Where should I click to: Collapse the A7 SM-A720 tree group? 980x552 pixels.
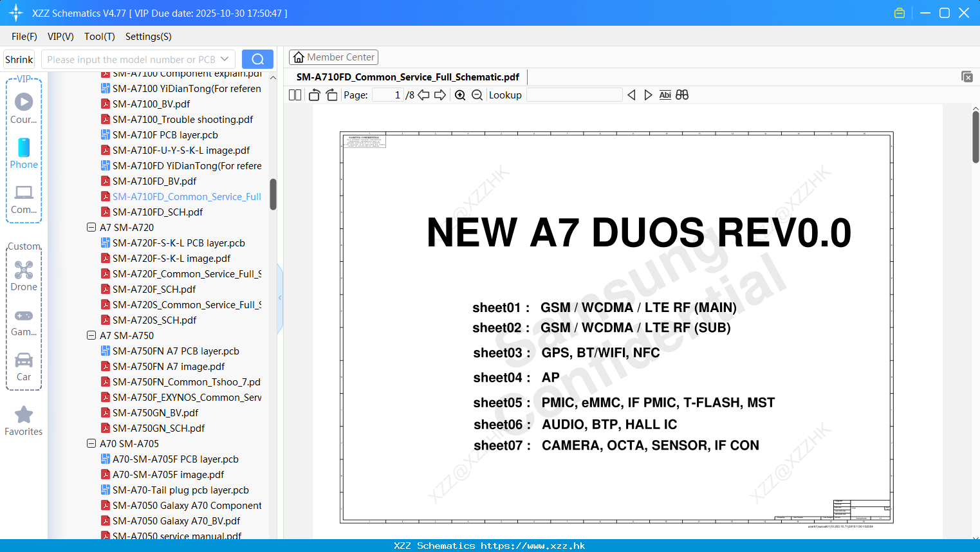coord(91,227)
